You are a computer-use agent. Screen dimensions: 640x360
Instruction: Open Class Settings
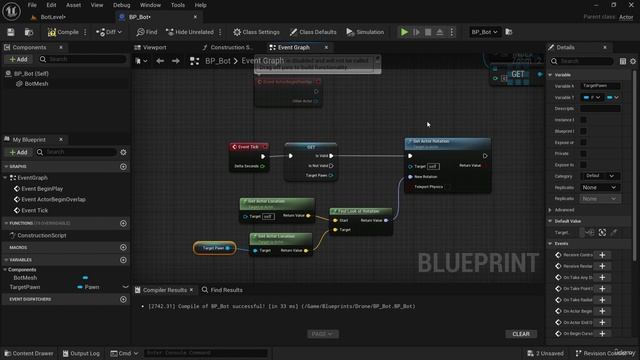[256, 32]
